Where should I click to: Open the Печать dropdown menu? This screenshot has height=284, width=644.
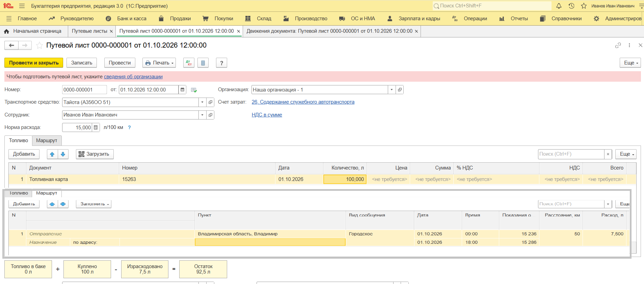[x=159, y=63]
